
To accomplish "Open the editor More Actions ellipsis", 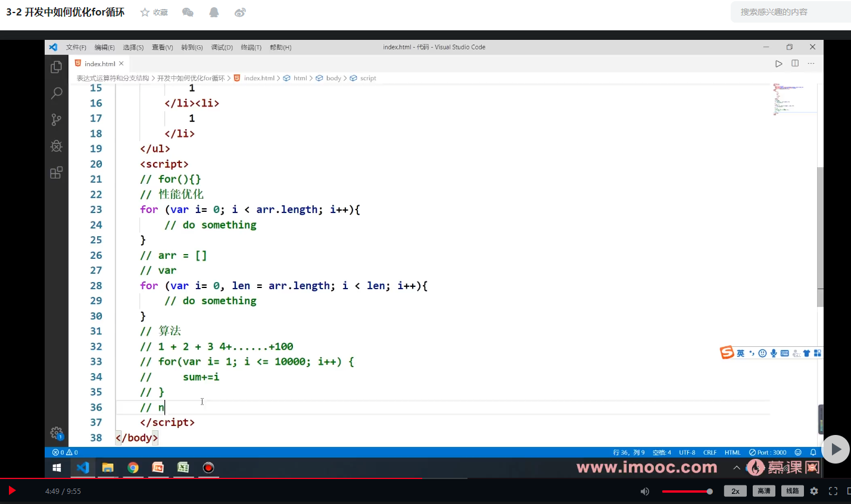I will point(811,63).
